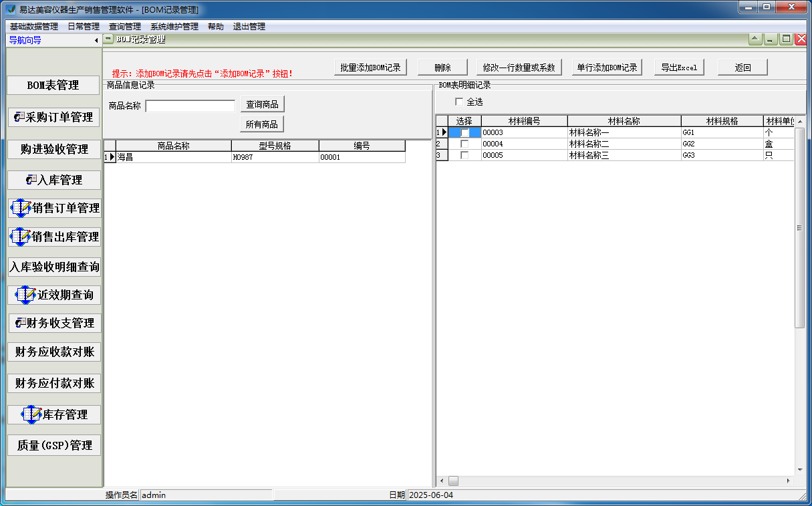Image resolution: width=812 pixels, height=506 pixels.
Task: Open 库存管理 navigation icon
Action: coord(54,414)
